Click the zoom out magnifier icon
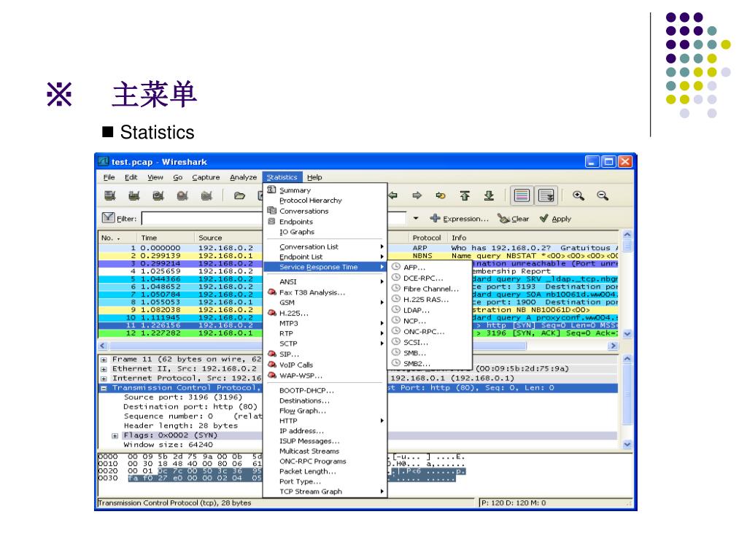Viewport: 747px width, 560px height. pyautogui.click(x=603, y=195)
